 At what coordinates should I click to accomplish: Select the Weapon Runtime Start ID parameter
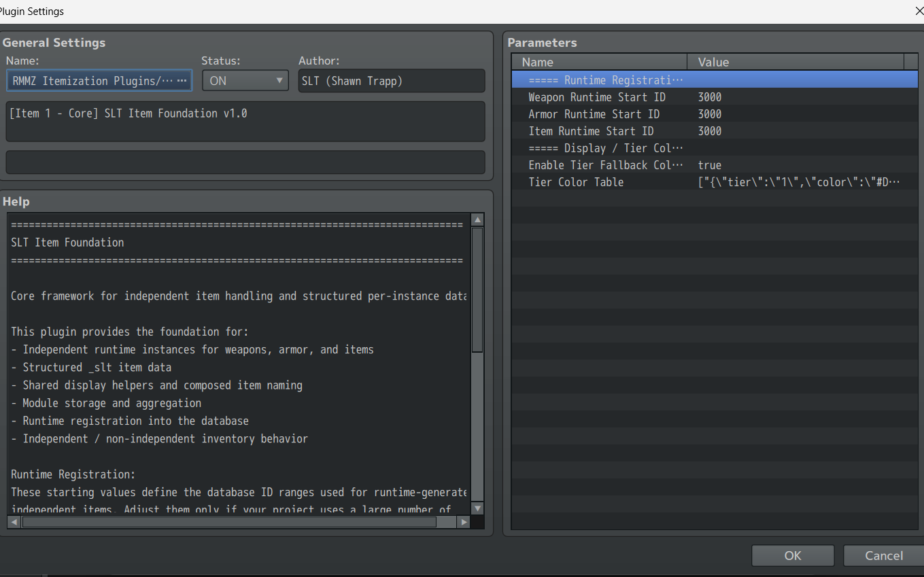pyautogui.click(x=596, y=97)
